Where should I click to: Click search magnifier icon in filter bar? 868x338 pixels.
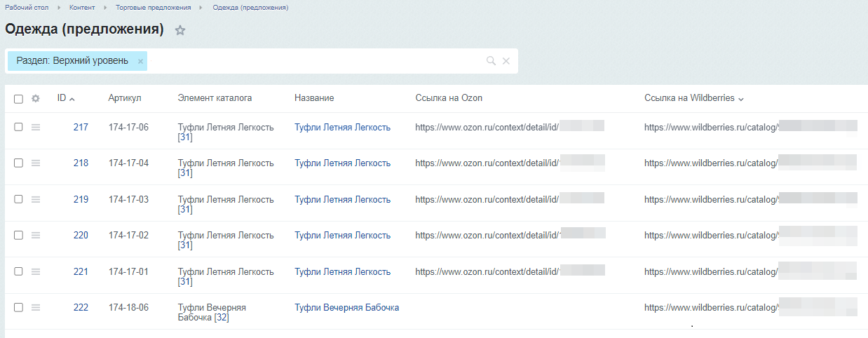coord(491,61)
